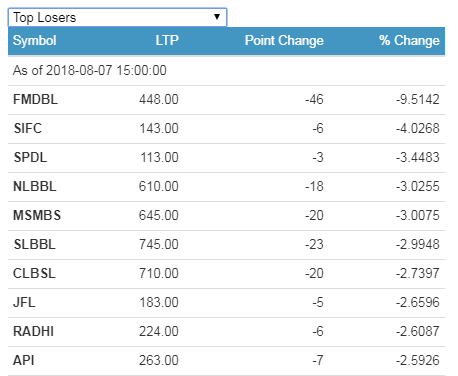The image size is (458, 376).
Task: Open the FMDBL symbol link
Action: coord(35,99)
